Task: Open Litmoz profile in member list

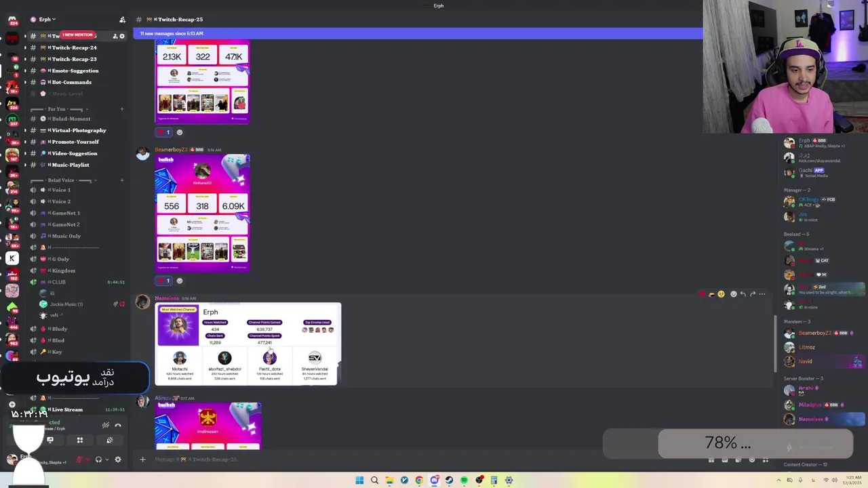Action: tap(824, 347)
